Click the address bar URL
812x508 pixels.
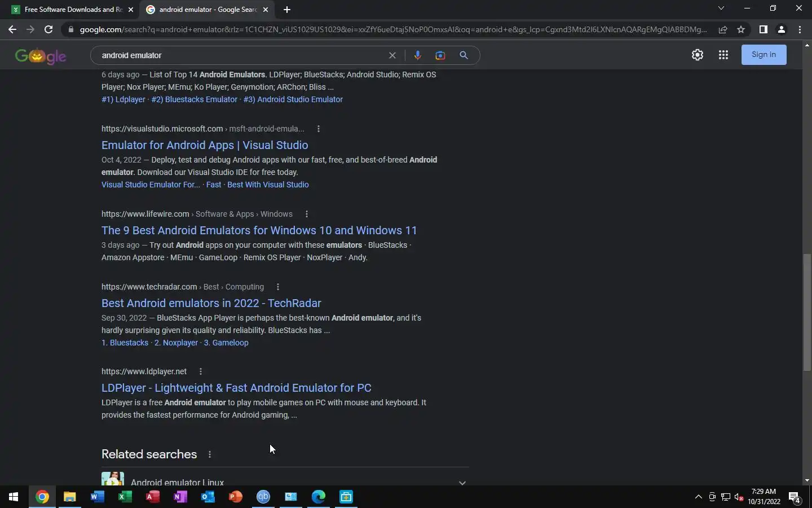point(393,29)
